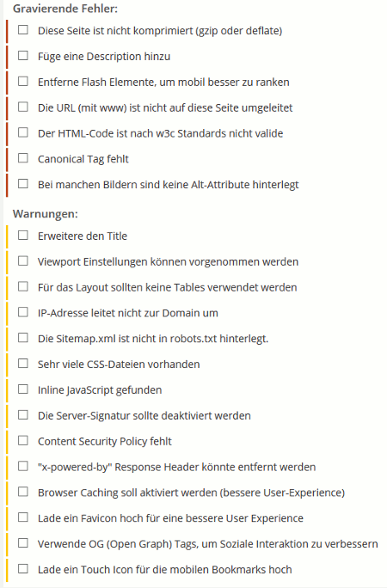Check the w3c HTML-Code validation checkbox

23,132
